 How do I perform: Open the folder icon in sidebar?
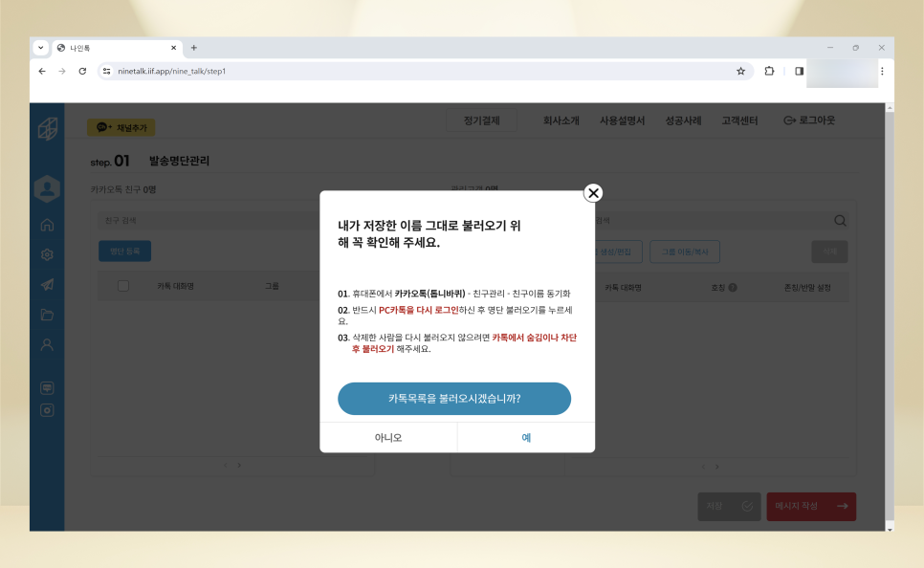click(47, 315)
